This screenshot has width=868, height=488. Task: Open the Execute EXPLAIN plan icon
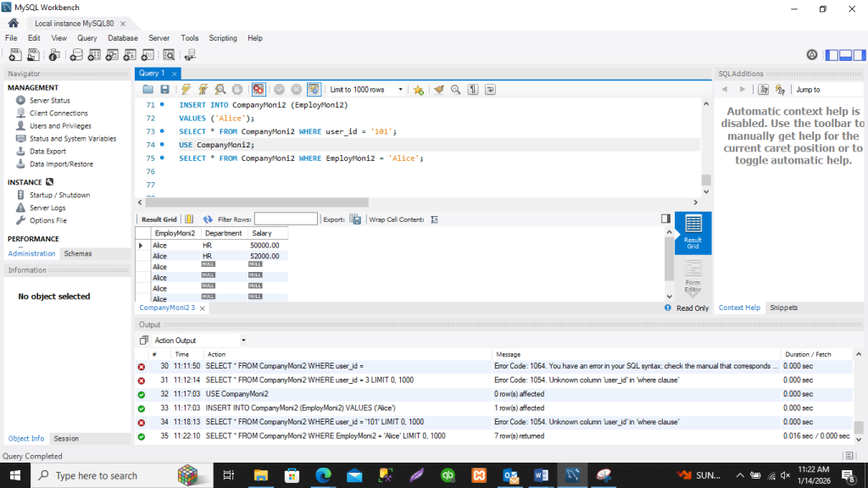tap(220, 89)
